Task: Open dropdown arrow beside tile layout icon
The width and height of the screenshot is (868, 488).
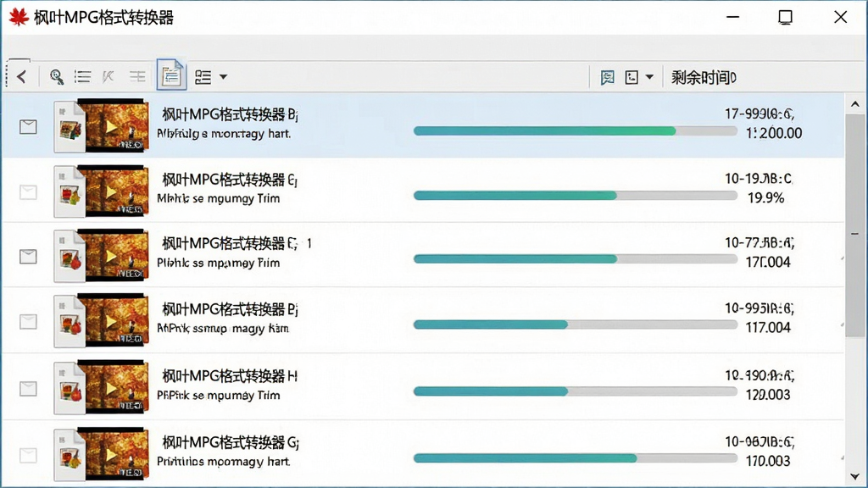Action: 223,77
